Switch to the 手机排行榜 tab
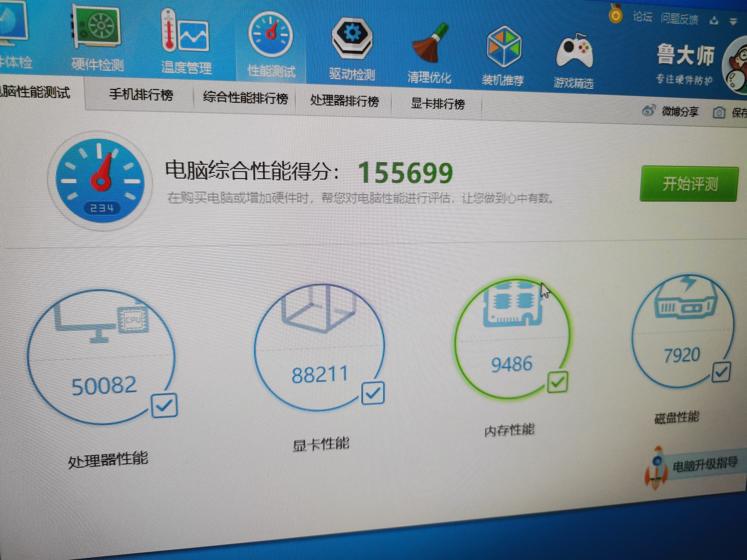This screenshot has width=747, height=560. point(141,95)
